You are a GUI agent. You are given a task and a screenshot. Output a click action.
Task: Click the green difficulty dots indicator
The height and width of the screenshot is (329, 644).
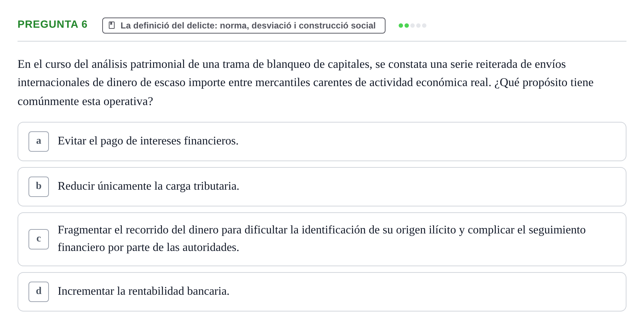pos(413,26)
